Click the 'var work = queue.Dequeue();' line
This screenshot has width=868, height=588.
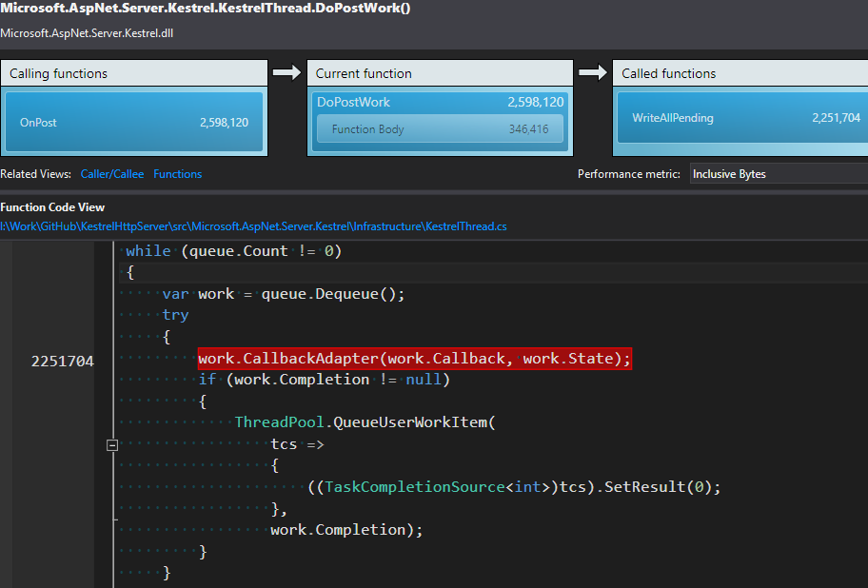[x=284, y=294]
